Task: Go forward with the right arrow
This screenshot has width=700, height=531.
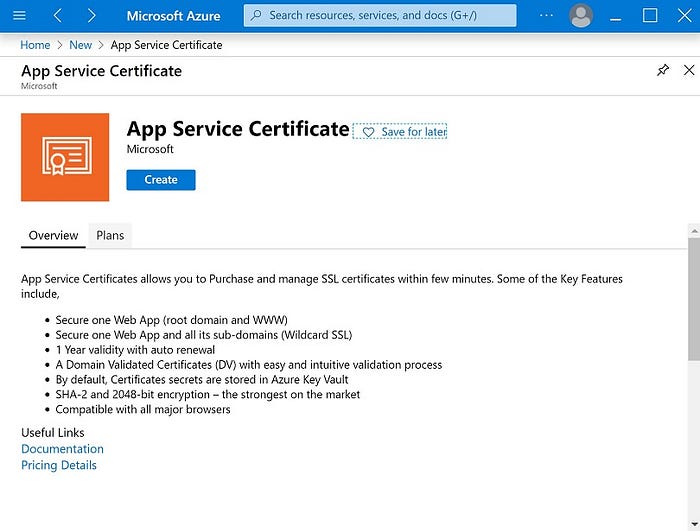Action: [x=92, y=16]
